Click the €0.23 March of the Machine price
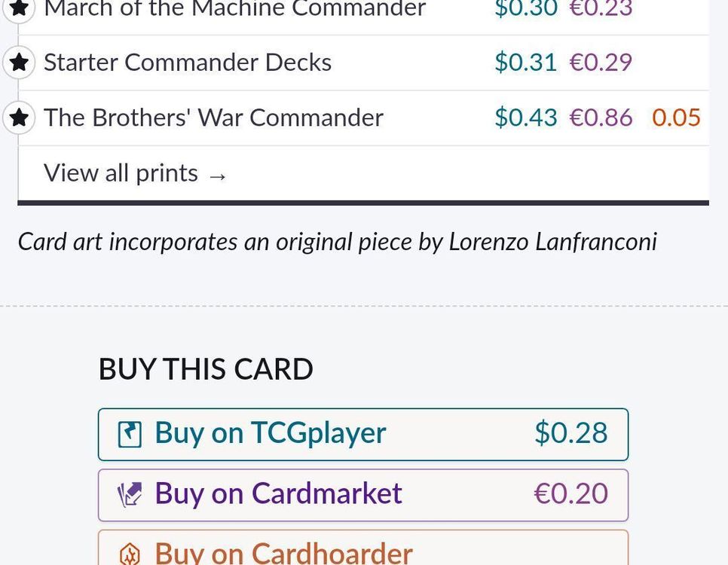This screenshot has height=565, width=728. [601, 8]
